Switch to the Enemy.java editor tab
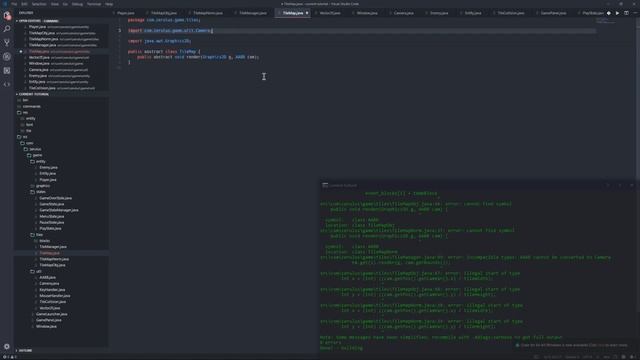Image resolution: width=640 pixels, height=360 pixels. point(439,13)
